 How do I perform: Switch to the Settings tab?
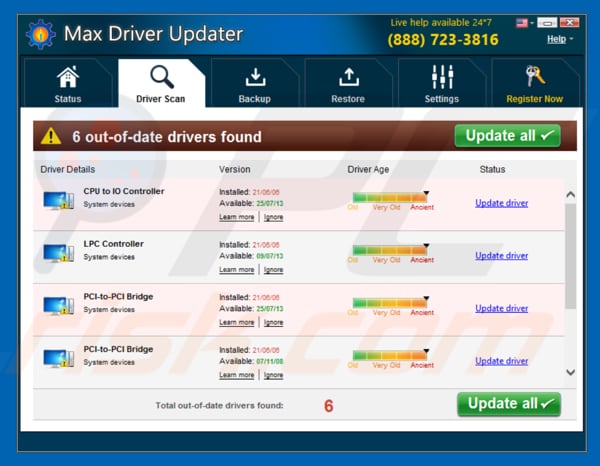click(x=442, y=83)
